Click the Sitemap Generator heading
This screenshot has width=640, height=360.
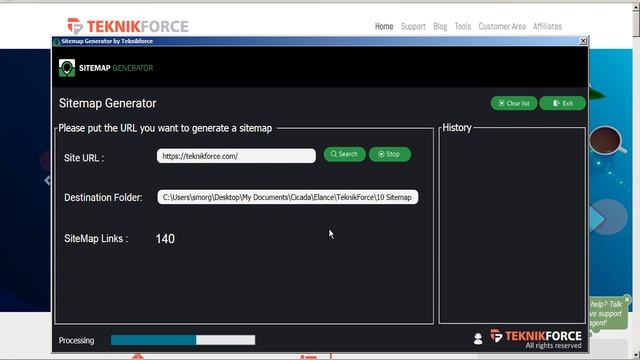click(107, 103)
